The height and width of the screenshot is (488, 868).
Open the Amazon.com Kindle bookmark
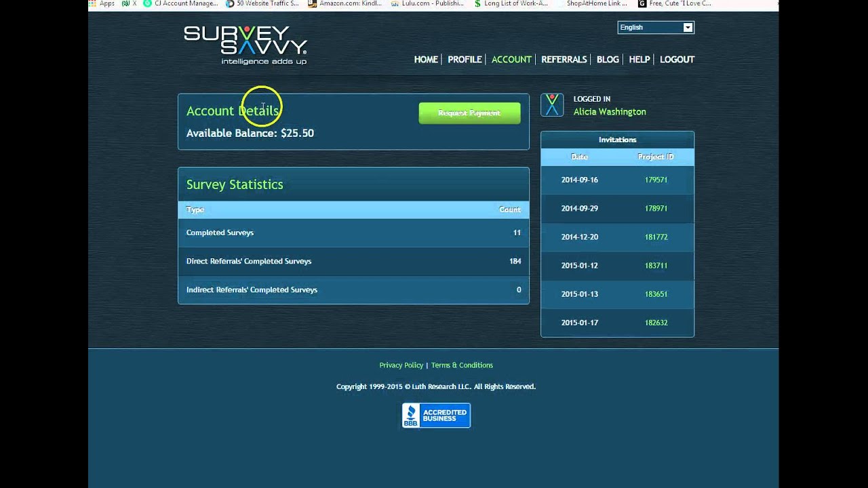344,3
